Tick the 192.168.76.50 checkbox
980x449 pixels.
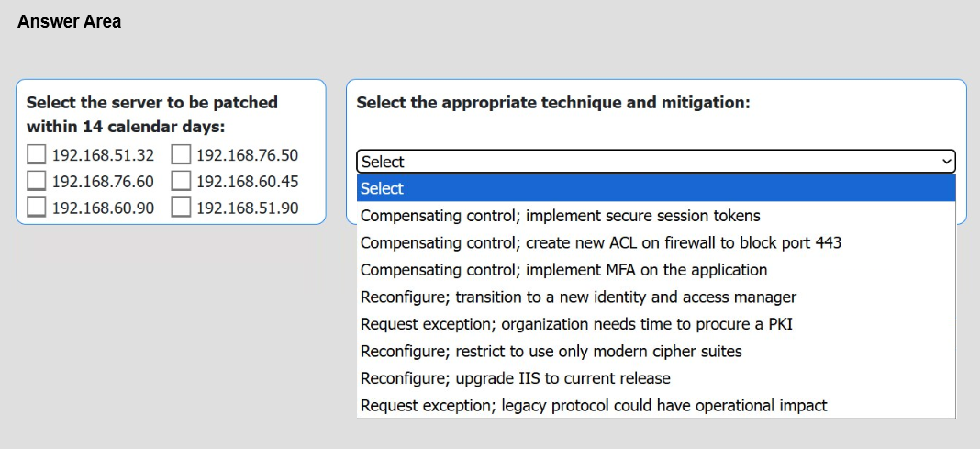click(x=181, y=154)
